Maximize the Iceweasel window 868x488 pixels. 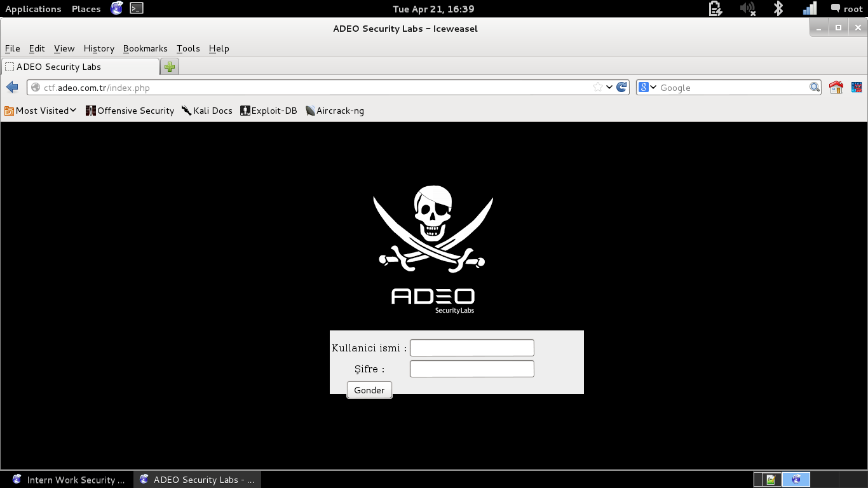838,28
